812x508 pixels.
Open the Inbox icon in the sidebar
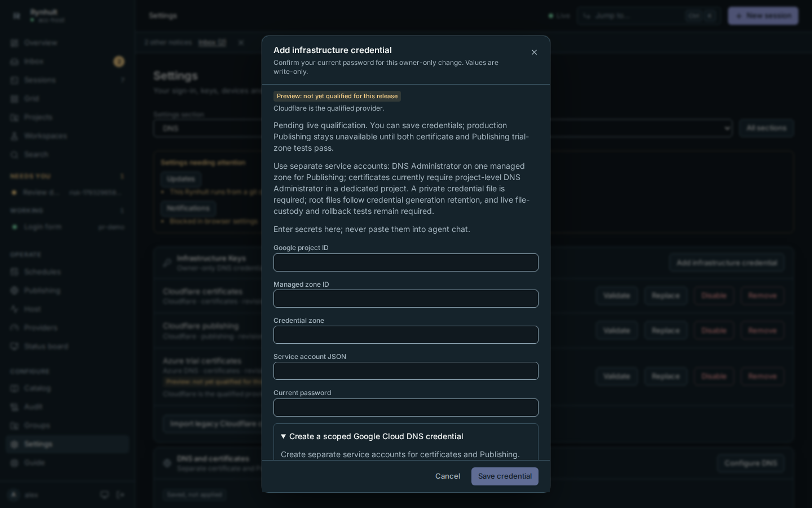point(15,62)
